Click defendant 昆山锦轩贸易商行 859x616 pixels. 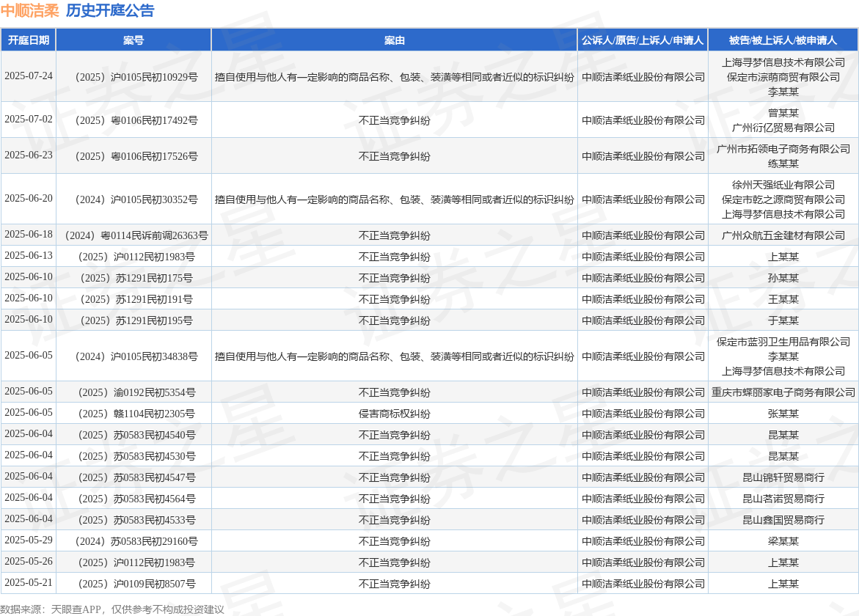point(783,478)
